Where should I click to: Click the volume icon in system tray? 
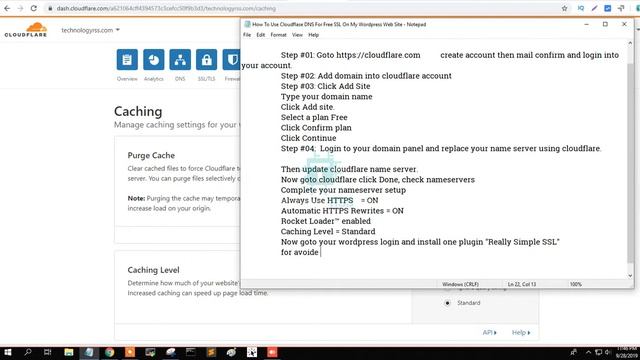coord(608,352)
